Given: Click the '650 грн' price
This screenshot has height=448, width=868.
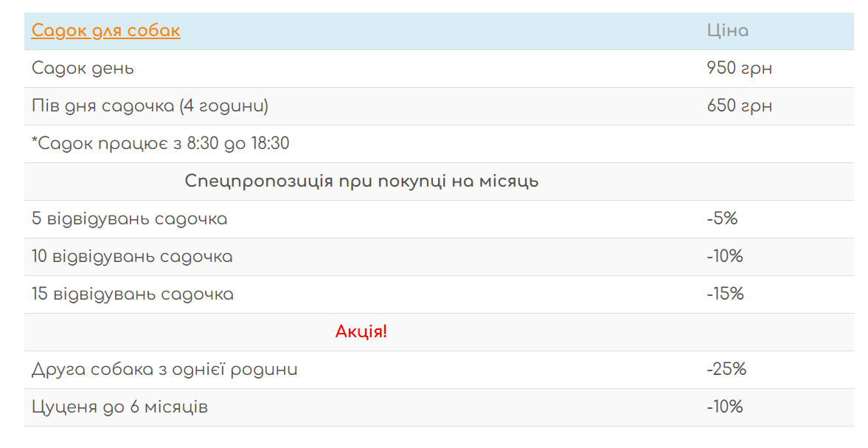Looking at the screenshot, I should tap(739, 106).
